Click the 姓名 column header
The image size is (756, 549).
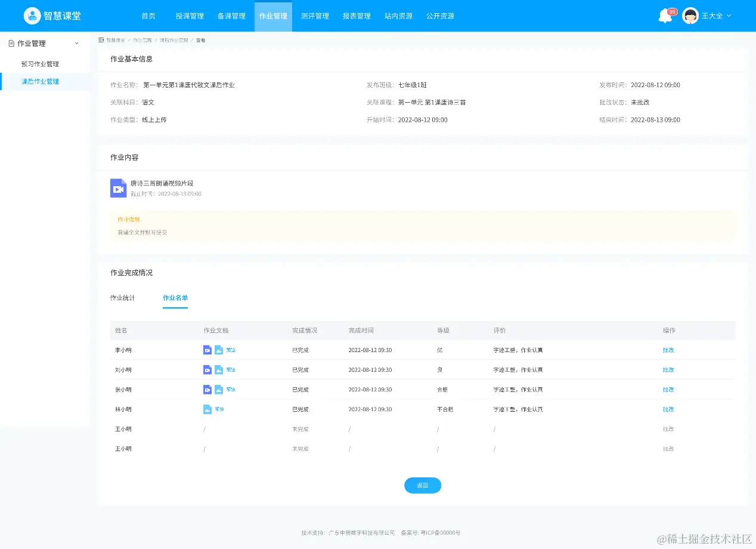(x=121, y=331)
